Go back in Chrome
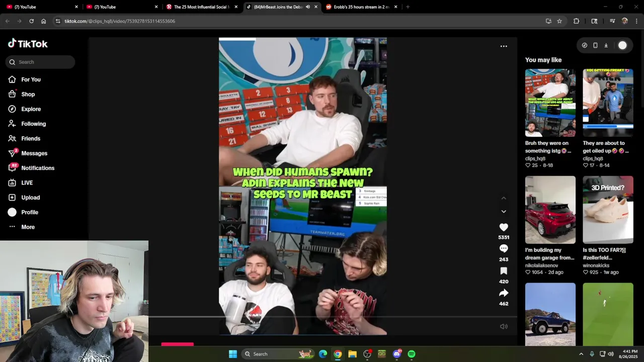 pos(7,21)
